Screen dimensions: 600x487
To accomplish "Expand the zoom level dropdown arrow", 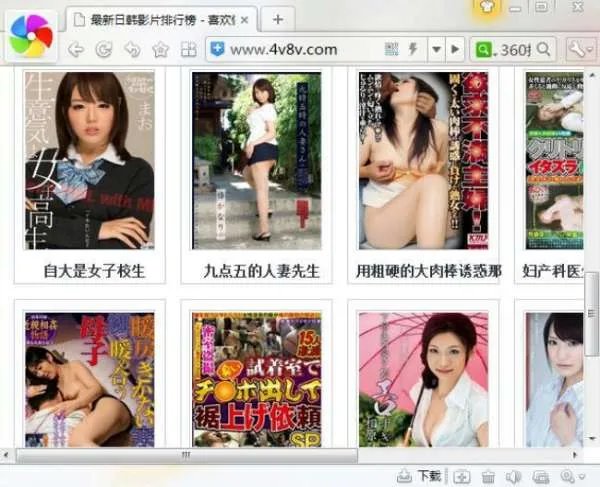I will (582, 477).
